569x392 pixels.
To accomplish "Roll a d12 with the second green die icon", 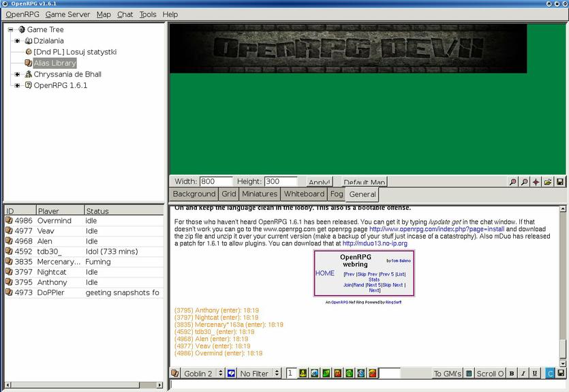I will 350,373.
